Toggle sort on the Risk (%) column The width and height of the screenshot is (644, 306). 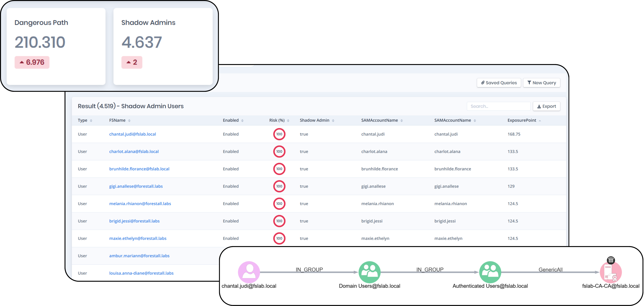(288, 120)
